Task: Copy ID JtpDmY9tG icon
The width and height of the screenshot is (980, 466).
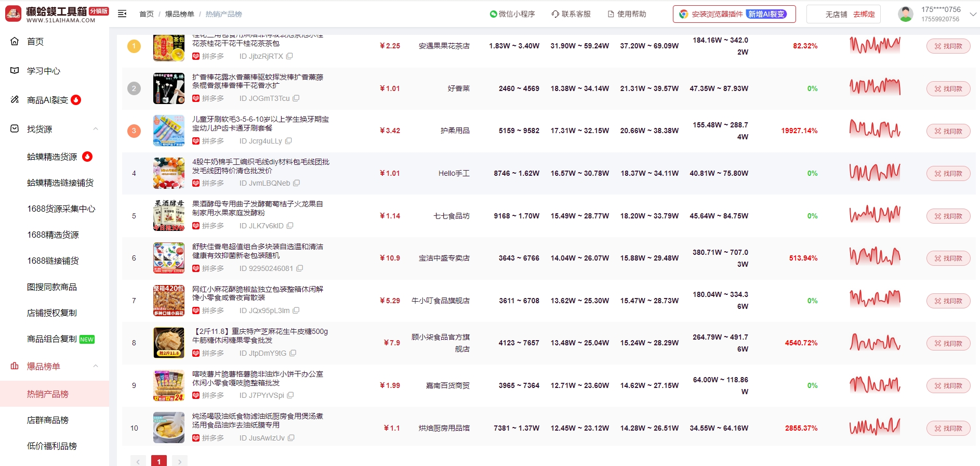Action: coord(293,353)
